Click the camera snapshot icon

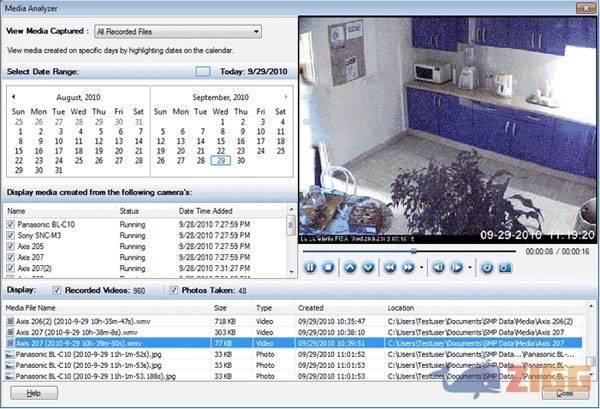click(505, 267)
